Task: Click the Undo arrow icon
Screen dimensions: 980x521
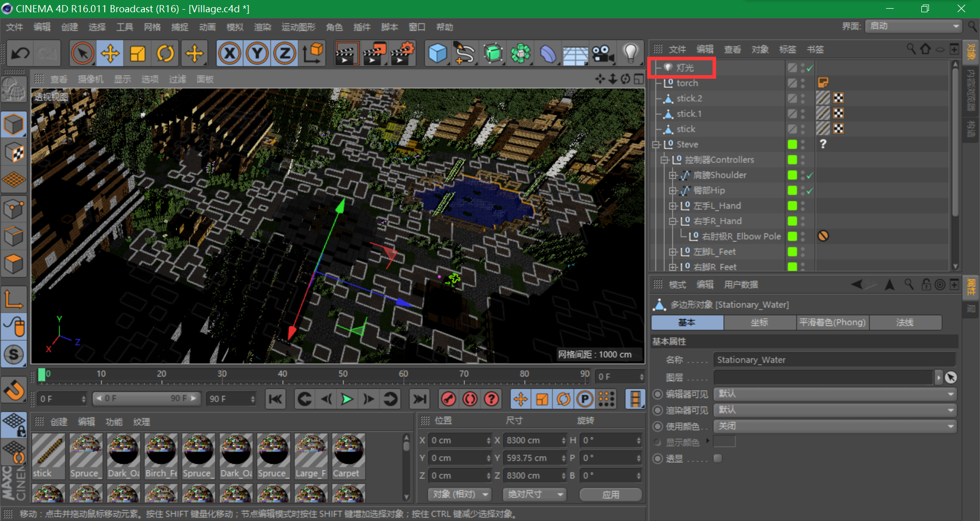Action: (21, 53)
